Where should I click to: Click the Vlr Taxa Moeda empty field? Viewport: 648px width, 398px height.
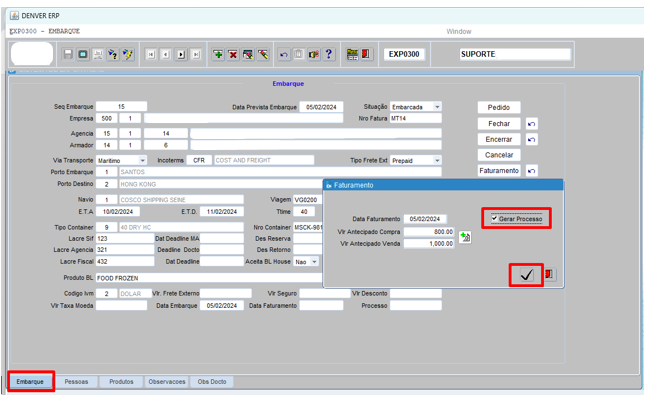(122, 305)
